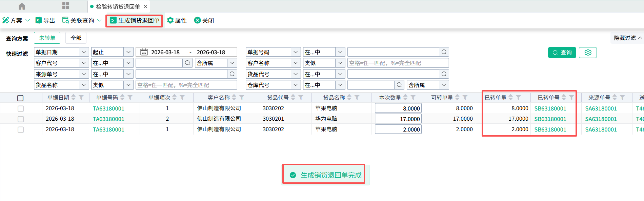Click the 关闭 close icon in toolbar
Image resolution: width=644 pixels, height=201 pixels.
point(197,20)
